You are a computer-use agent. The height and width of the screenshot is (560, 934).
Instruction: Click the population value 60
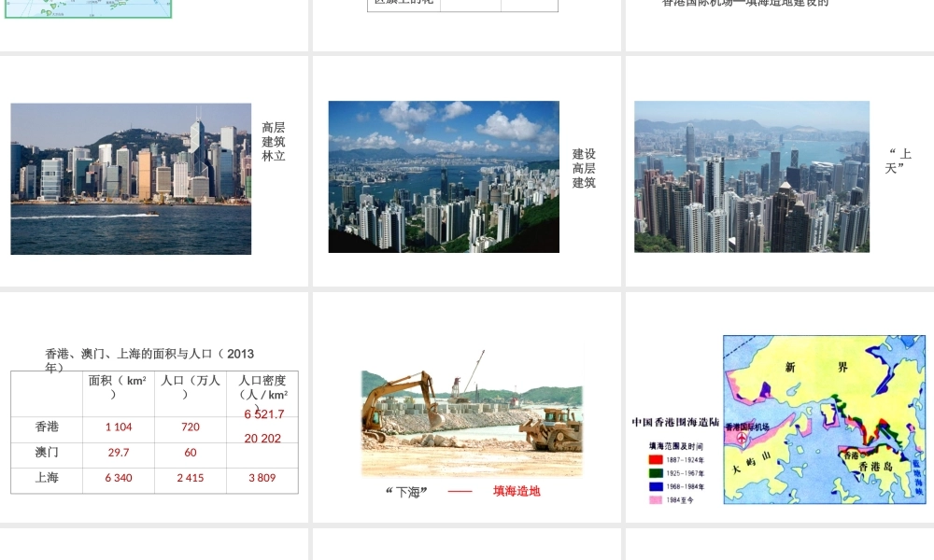(191, 453)
